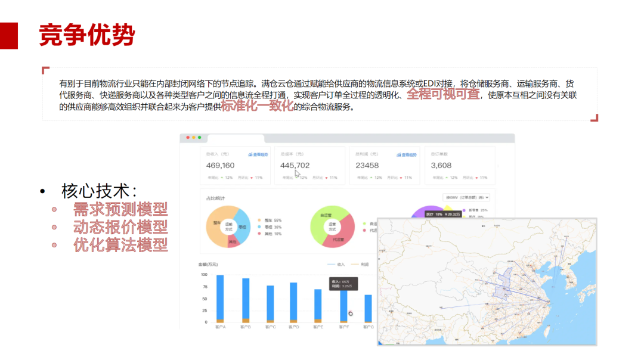Click yellow minimize dot of browser mockup
This screenshot has height=357, width=644.
click(x=194, y=138)
